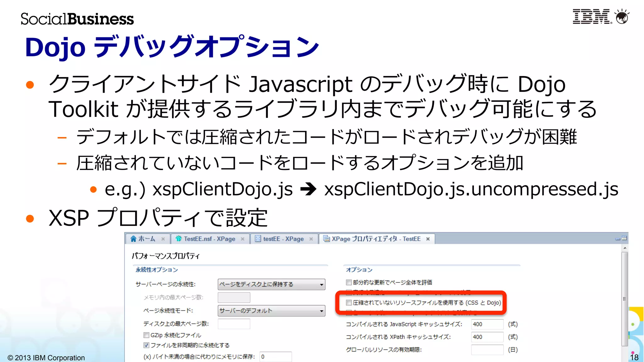
Task: Switch to TestEE.nsf - XPage tab
Action: pos(210,239)
